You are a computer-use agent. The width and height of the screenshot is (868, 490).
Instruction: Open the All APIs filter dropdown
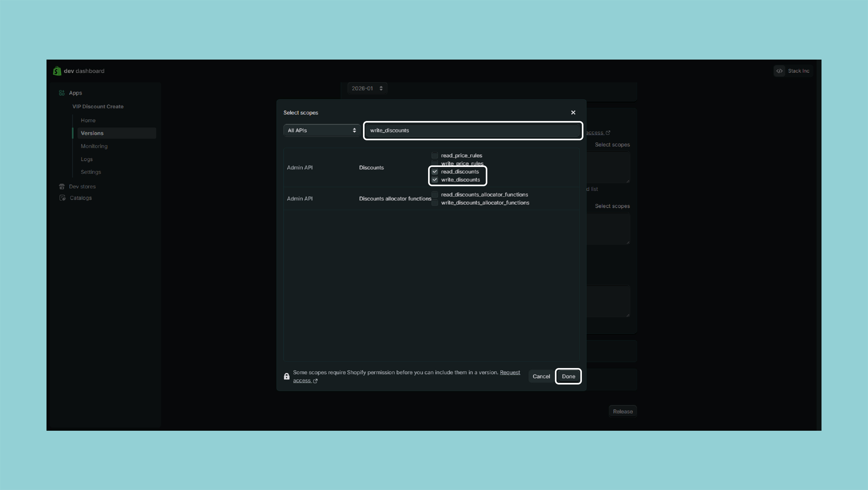321,131
